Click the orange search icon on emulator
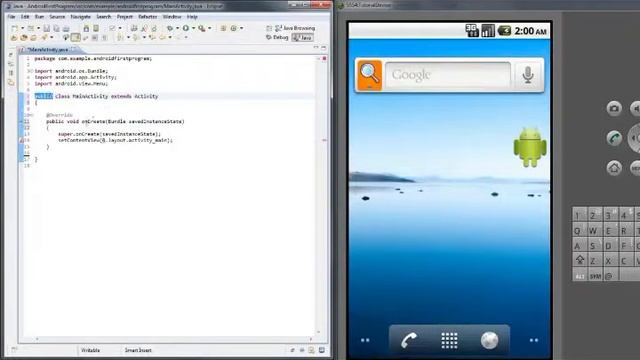 pyautogui.click(x=369, y=75)
